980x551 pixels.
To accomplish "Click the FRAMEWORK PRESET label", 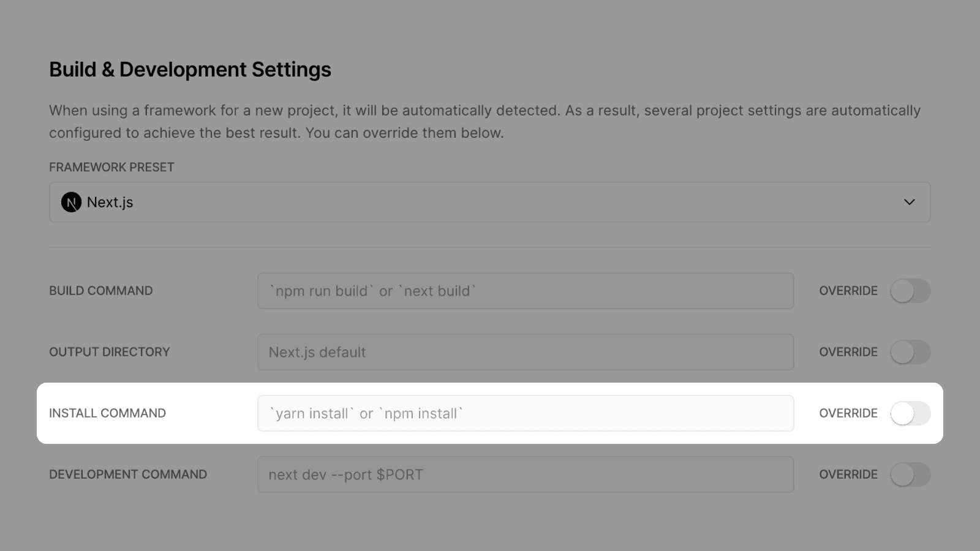I will pos(111,167).
